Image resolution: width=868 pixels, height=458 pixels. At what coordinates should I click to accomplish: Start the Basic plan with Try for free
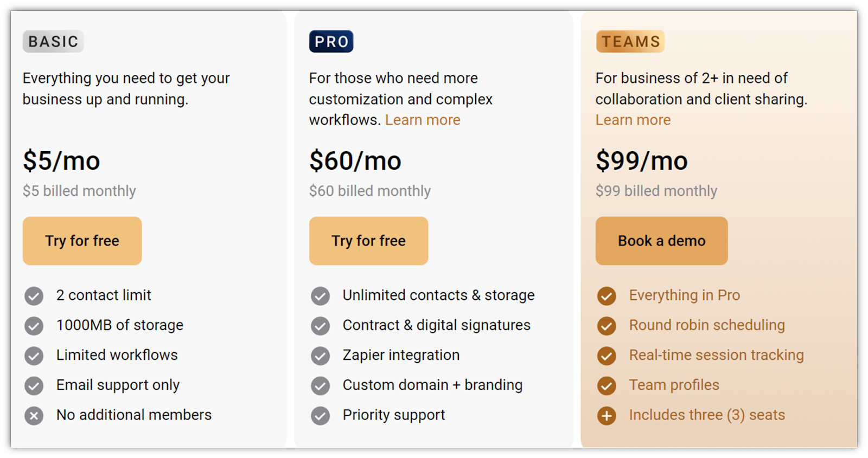pyautogui.click(x=82, y=241)
